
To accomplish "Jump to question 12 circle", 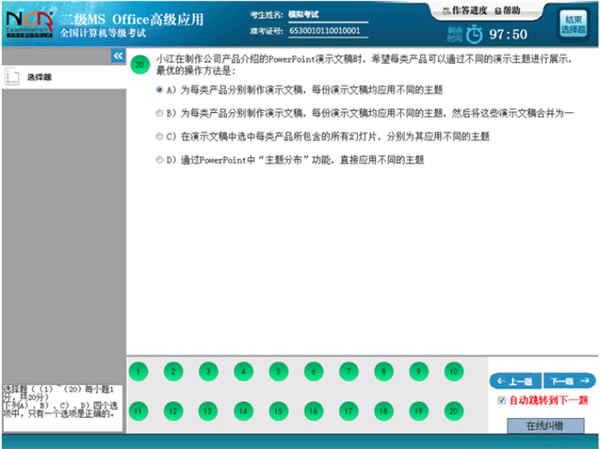I will click(173, 411).
